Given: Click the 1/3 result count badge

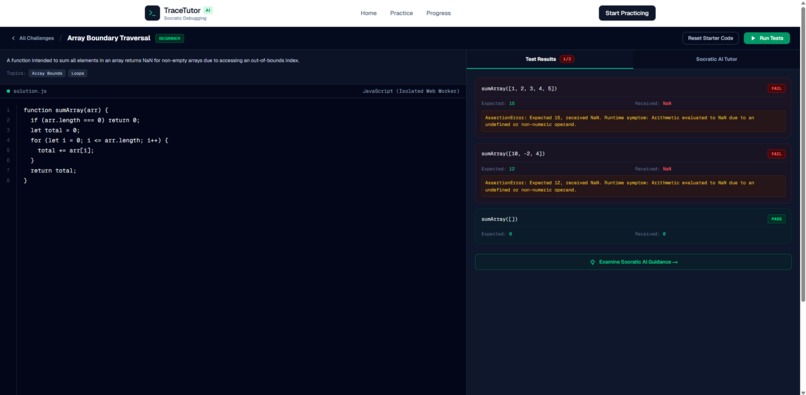Looking at the screenshot, I should pos(567,59).
